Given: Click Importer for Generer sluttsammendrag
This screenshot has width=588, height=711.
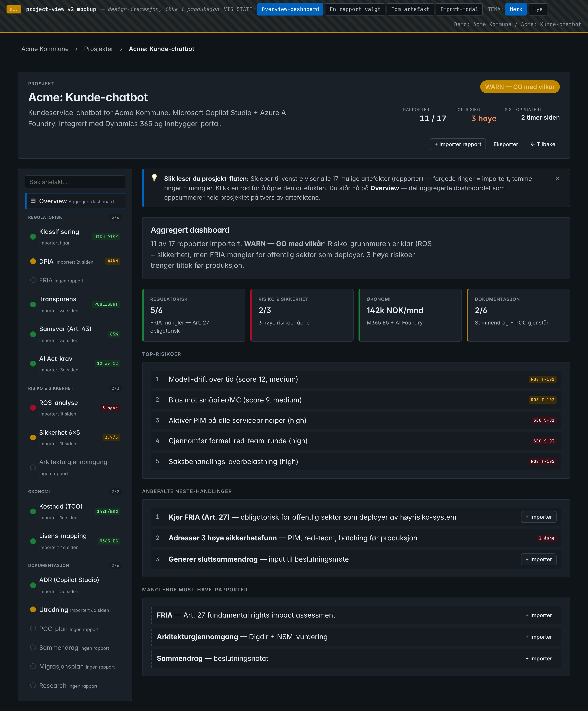Looking at the screenshot, I should [x=538, y=559].
